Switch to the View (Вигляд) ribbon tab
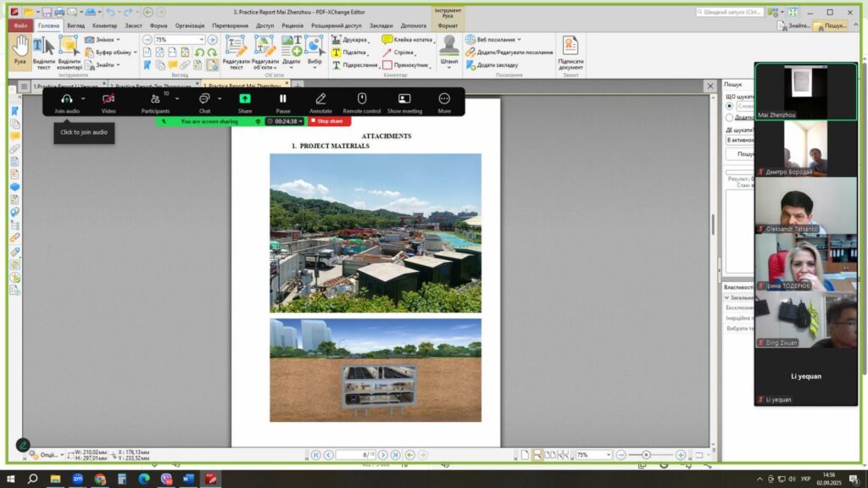Screen dimensions: 868x488 (75, 25)
